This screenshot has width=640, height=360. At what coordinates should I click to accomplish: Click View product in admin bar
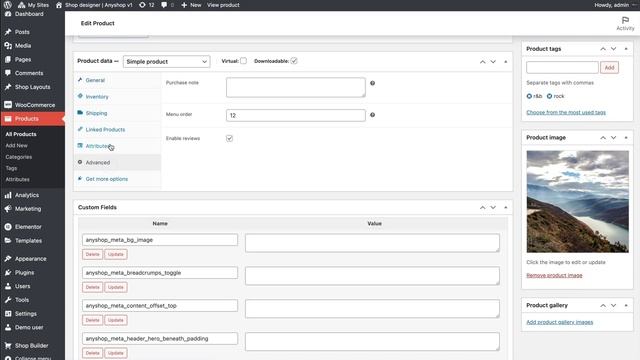click(x=223, y=5)
